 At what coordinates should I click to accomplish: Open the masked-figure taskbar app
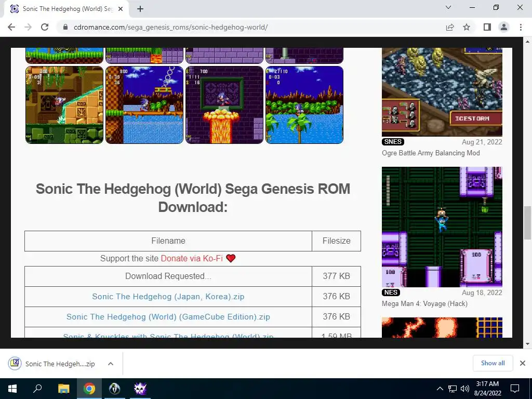[115, 389]
